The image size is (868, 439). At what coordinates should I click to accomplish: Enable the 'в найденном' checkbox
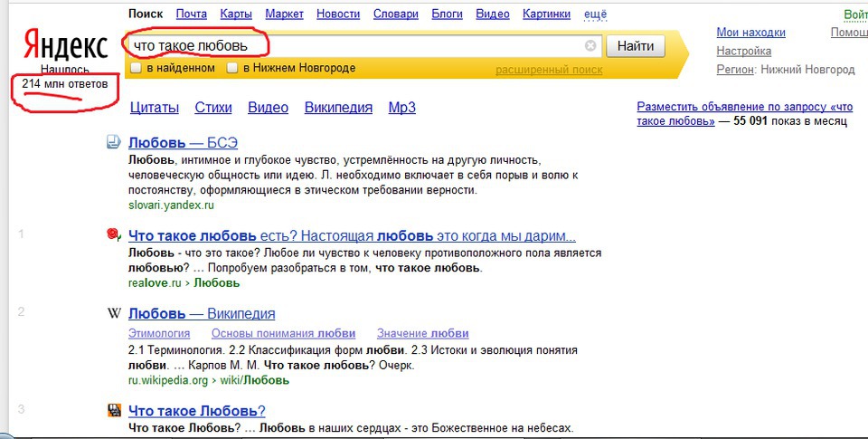click(x=135, y=68)
